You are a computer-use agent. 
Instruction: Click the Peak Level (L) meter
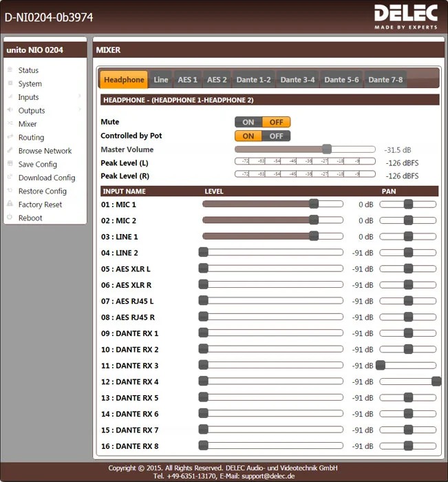pyautogui.click(x=305, y=161)
